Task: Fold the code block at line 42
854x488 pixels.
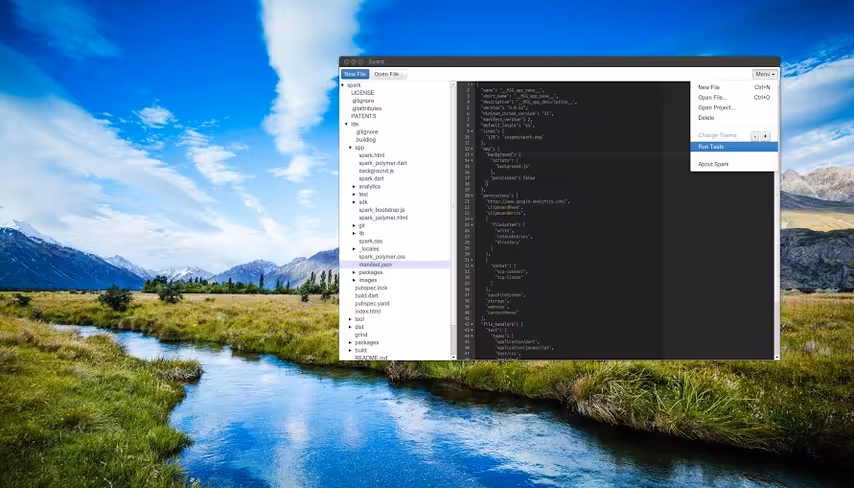Action: point(472,325)
